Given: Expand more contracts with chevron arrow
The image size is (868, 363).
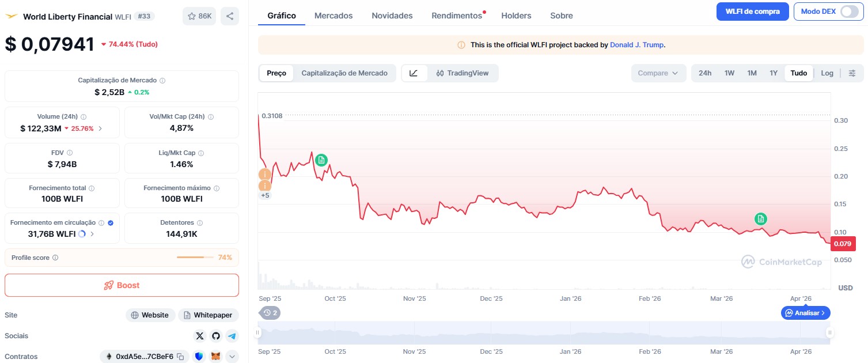Looking at the screenshot, I should 232,357.
